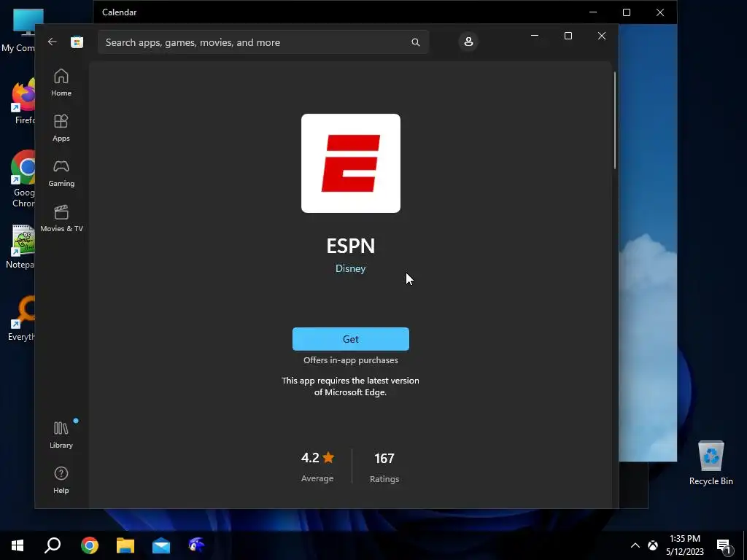747x560 pixels.
Task: Open the Windows Start menu
Action: [x=18, y=545]
